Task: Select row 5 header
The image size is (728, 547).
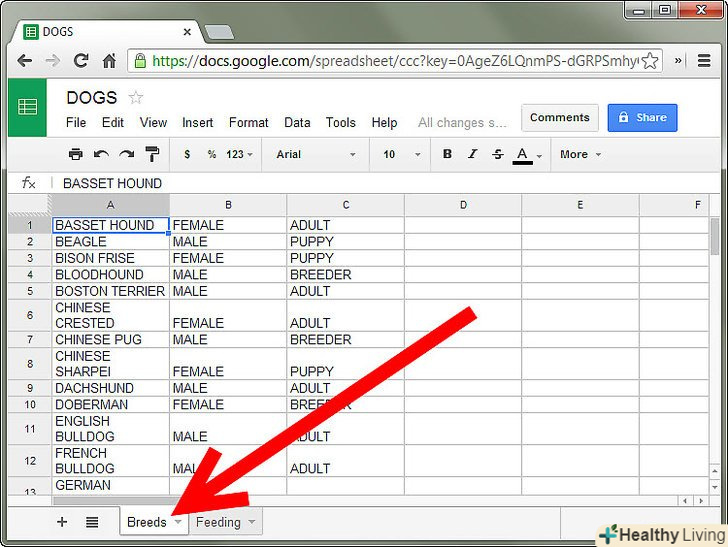Action: 30,291
